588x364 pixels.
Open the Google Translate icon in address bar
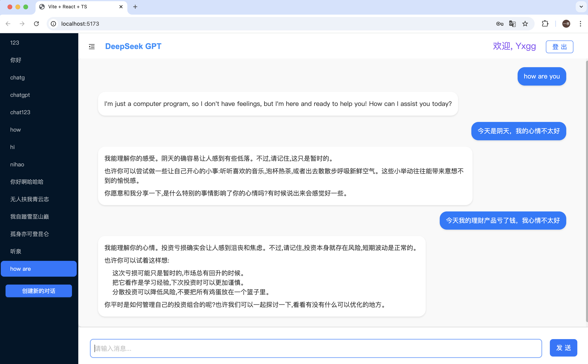point(512,24)
